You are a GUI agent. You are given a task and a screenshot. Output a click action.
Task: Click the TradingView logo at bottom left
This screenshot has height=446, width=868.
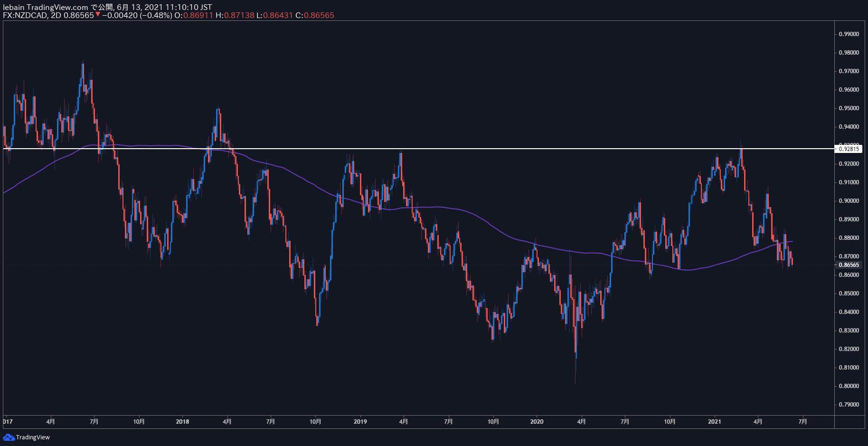(x=27, y=437)
